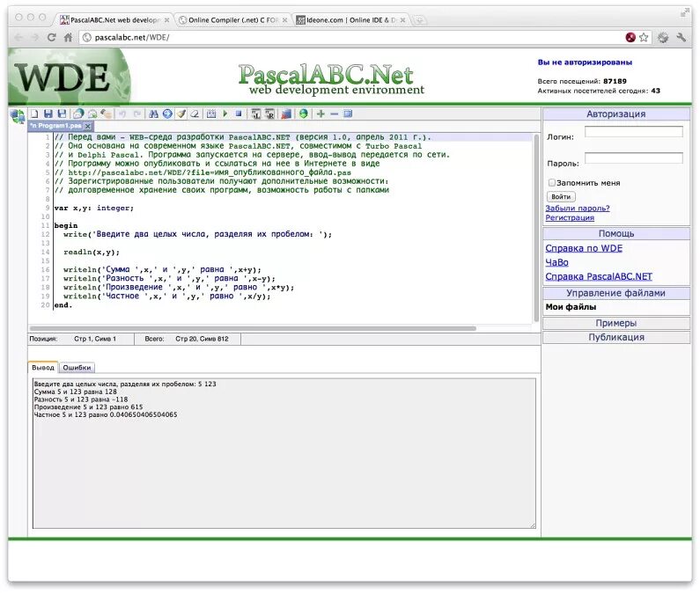
Task: Open Find with the binoculars icon
Action: pos(153,113)
